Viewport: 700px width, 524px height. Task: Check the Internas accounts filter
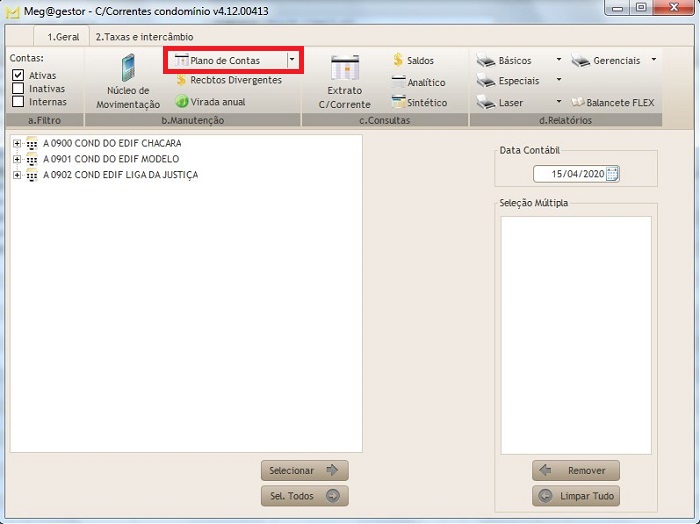point(18,102)
